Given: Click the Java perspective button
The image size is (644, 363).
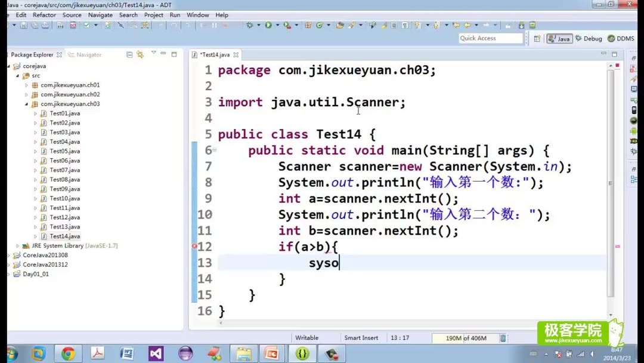Looking at the screenshot, I should pyautogui.click(x=559, y=38).
